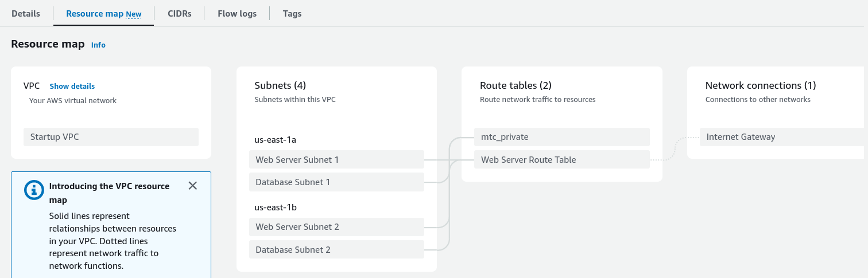
Task: Select the Internet Gateway connection
Action: coord(781,137)
